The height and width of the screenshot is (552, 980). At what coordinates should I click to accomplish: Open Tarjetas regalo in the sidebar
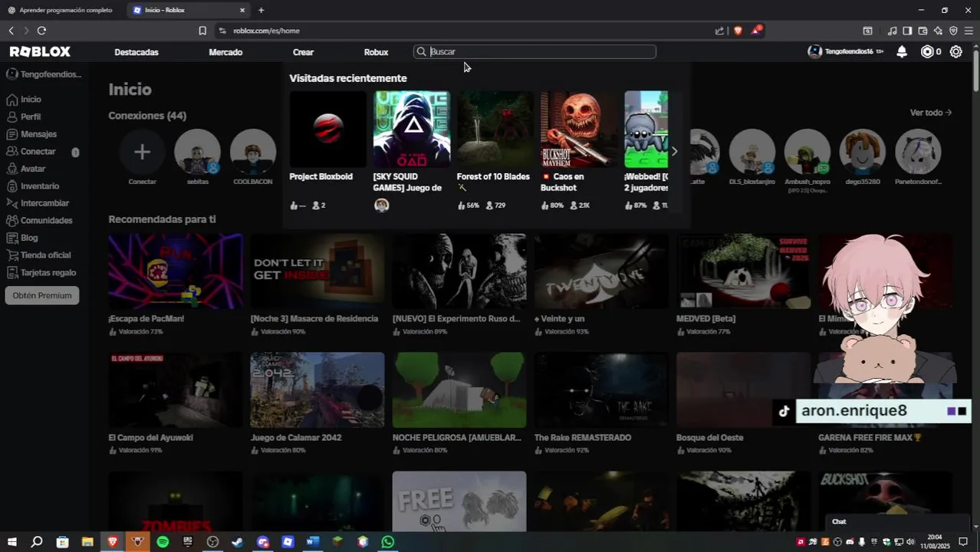[48, 272]
